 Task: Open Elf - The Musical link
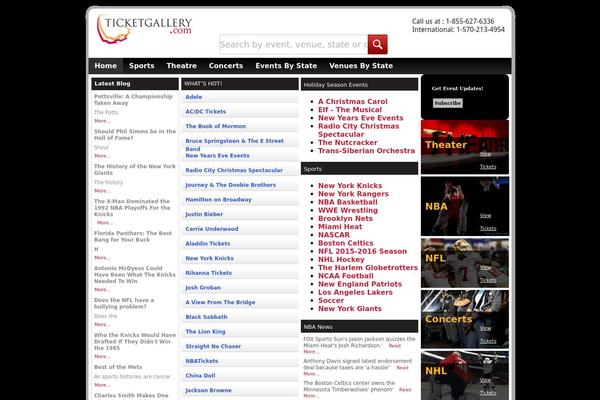350,109
